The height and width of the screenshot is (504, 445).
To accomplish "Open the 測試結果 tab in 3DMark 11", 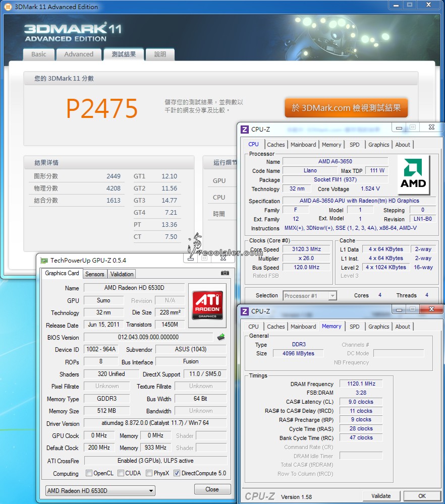I will click(124, 54).
